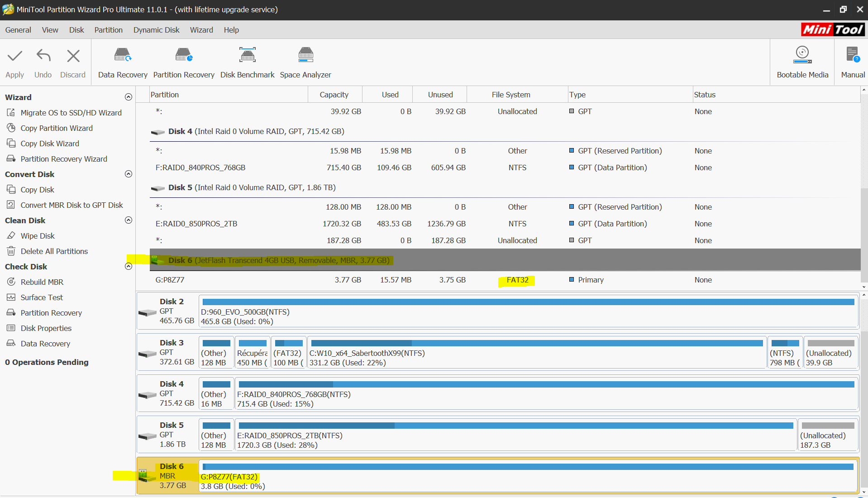This screenshot has height=498, width=868.
Task: Open the Disk menu
Action: [76, 30]
